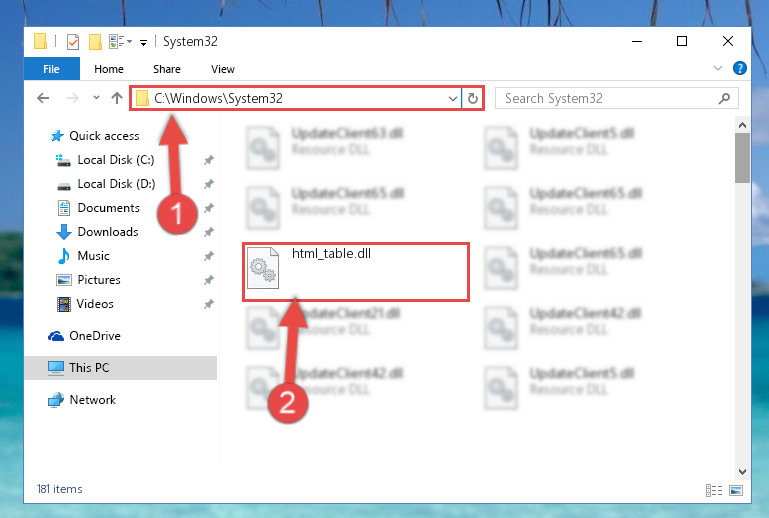Click the Search System32 field
The image size is (769, 518).
tap(616, 98)
